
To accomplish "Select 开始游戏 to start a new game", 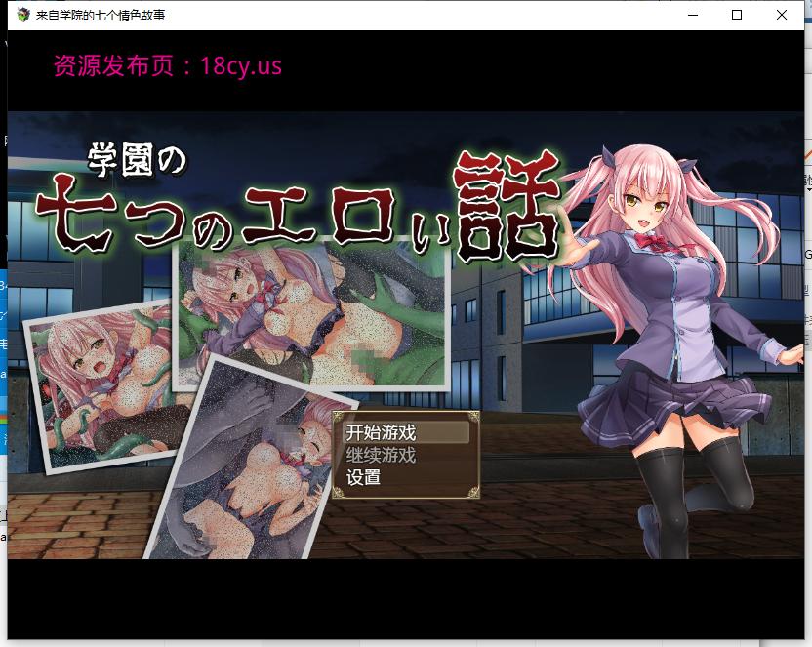I will 405,432.
